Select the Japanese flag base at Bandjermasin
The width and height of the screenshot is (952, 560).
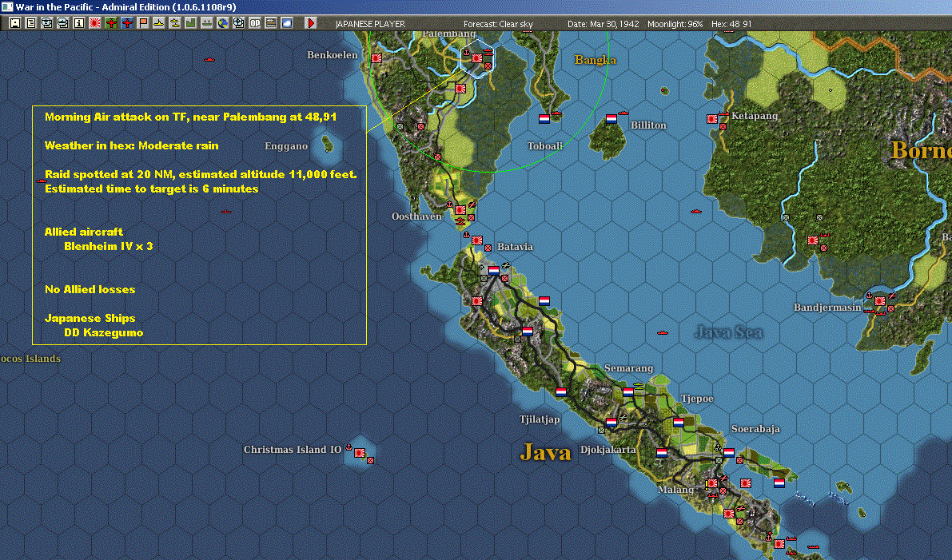(879, 301)
